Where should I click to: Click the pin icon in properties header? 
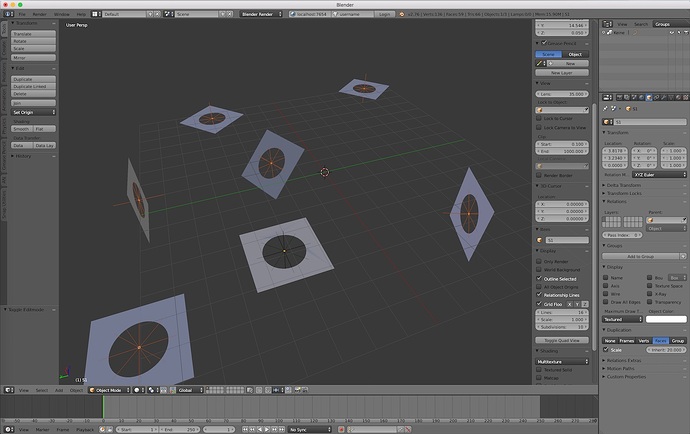coord(606,109)
